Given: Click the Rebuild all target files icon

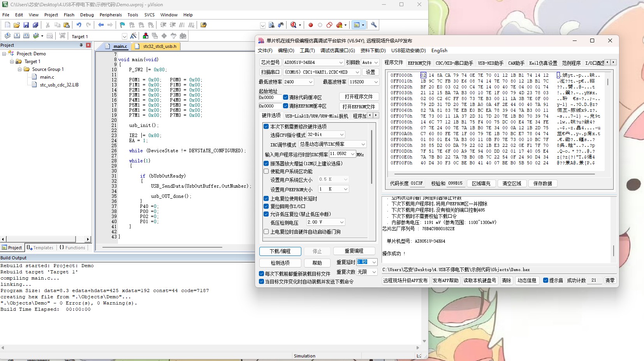Looking at the screenshot, I should pyautogui.click(x=26, y=36).
